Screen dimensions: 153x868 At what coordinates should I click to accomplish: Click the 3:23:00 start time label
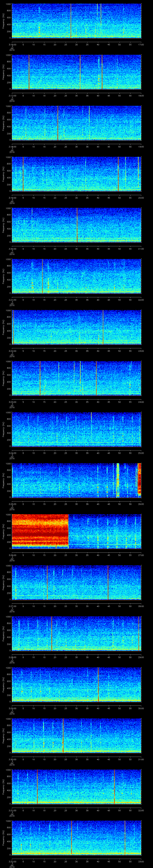[12, 402]
